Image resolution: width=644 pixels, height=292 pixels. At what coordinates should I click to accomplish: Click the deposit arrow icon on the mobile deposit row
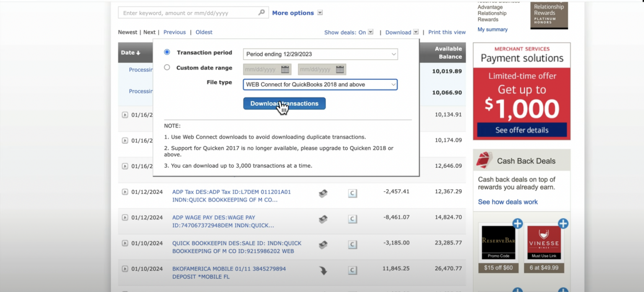click(x=322, y=271)
